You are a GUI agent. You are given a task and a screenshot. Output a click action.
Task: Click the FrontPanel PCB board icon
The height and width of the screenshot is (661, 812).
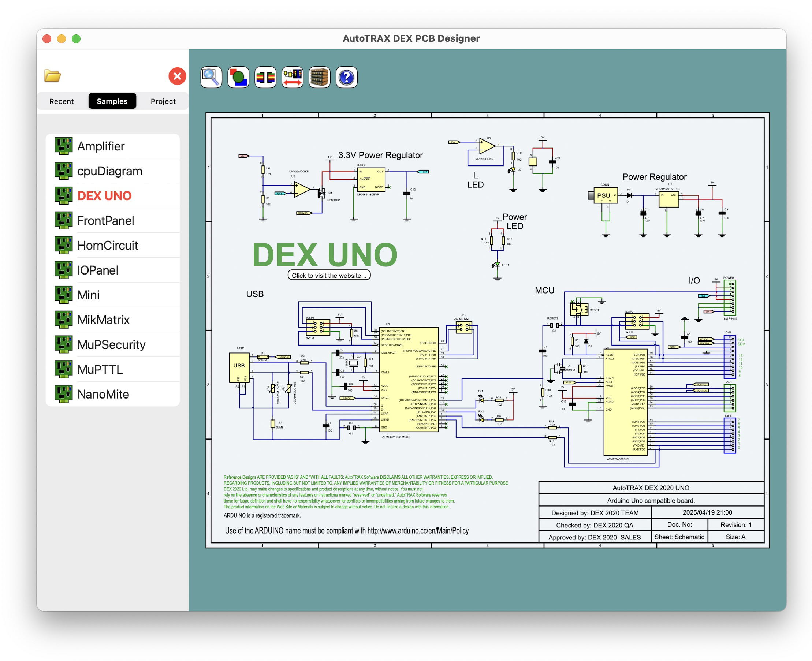pyautogui.click(x=64, y=220)
